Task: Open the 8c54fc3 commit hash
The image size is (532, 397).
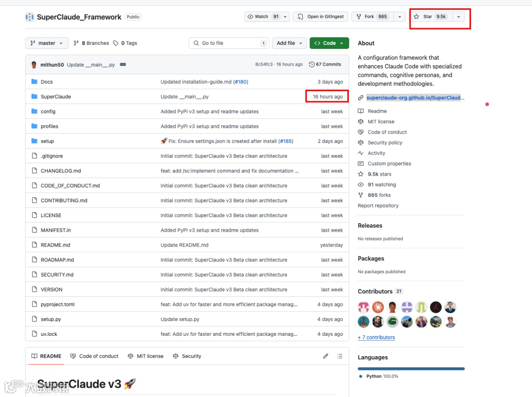Action: click(264, 65)
